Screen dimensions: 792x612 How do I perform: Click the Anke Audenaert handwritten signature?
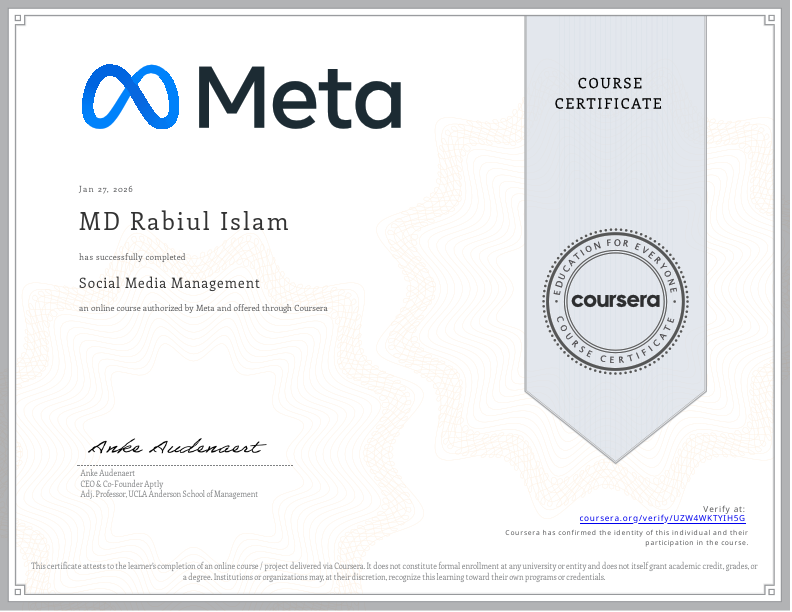pos(177,447)
